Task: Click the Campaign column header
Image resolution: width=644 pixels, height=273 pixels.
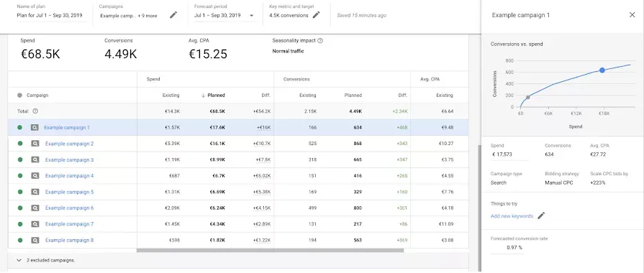Action: [37, 95]
